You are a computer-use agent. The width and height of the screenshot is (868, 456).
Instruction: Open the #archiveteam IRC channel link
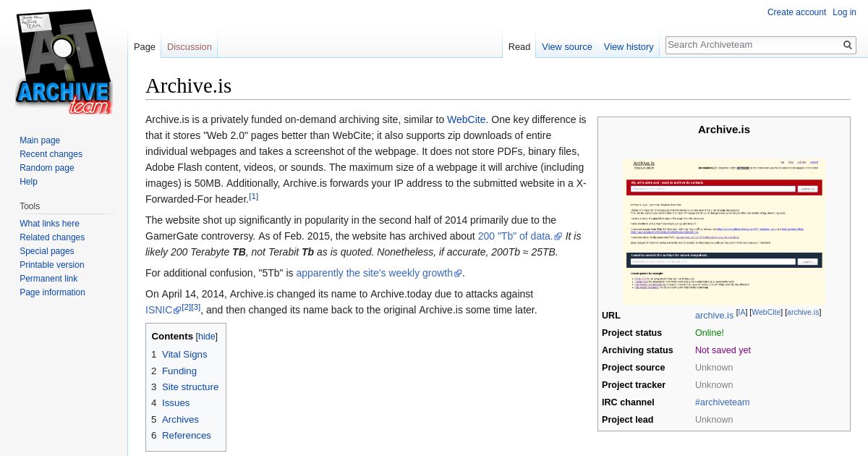click(x=722, y=402)
